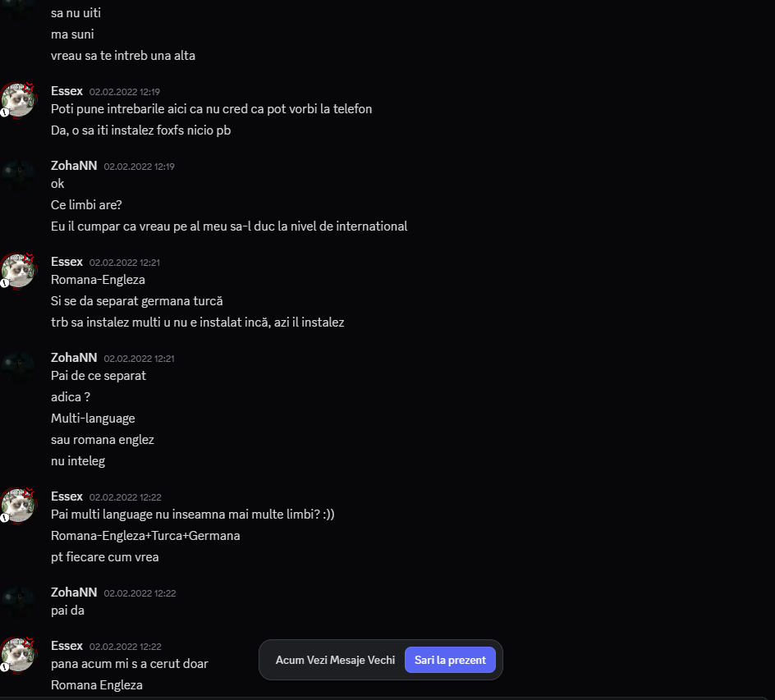The image size is (775, 700).
Task: Click Essex's avatar beside 'pana acum mi s a cerut'
Action: pos(18,654)
